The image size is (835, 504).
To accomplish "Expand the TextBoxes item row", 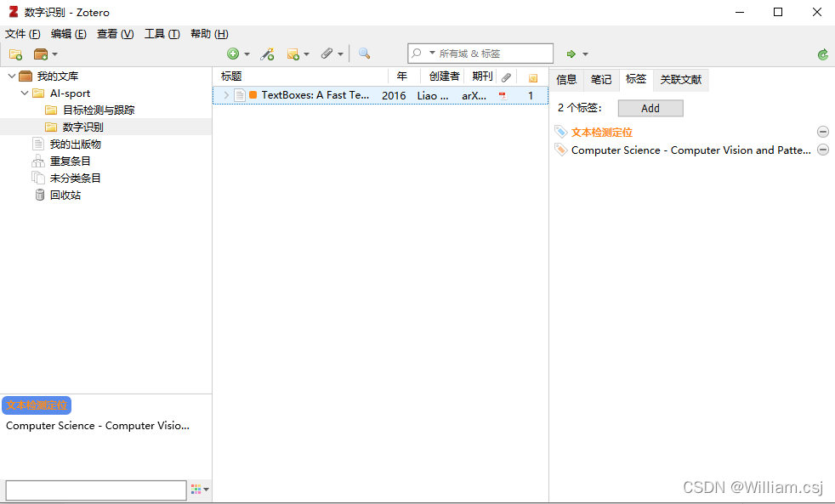I will pyautogui.click(x=226, y=95).
